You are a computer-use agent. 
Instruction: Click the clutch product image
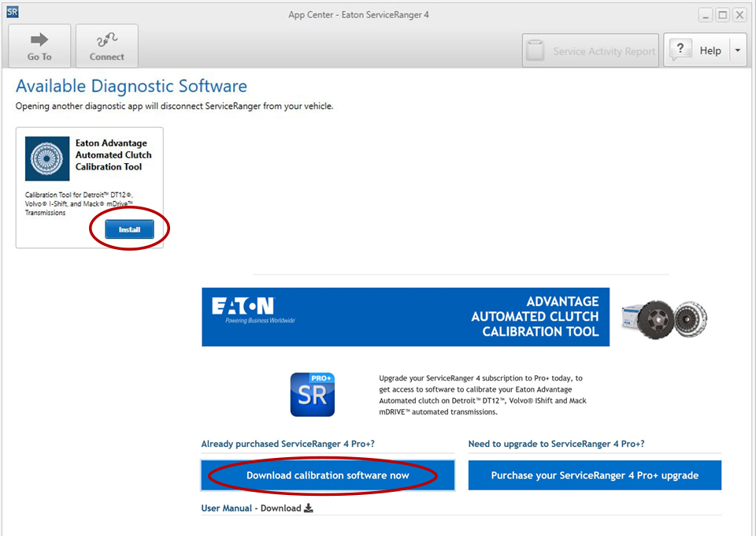point(665,319)
